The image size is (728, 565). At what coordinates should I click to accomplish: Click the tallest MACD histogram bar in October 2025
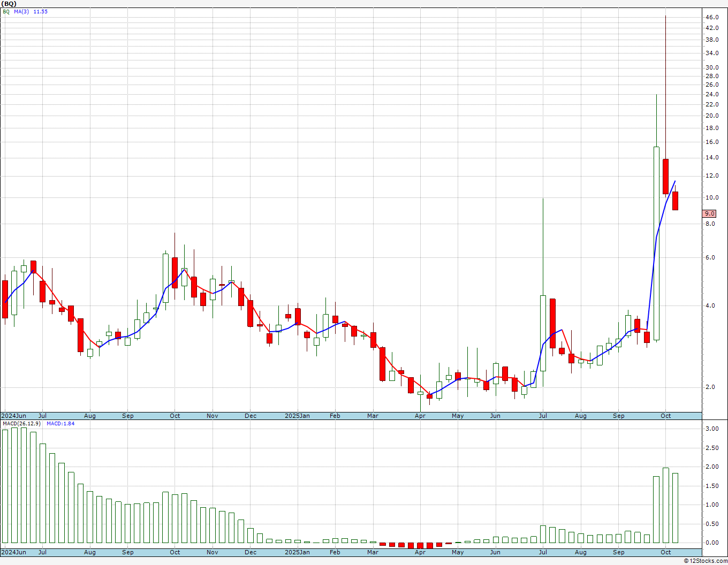[666, 506]
